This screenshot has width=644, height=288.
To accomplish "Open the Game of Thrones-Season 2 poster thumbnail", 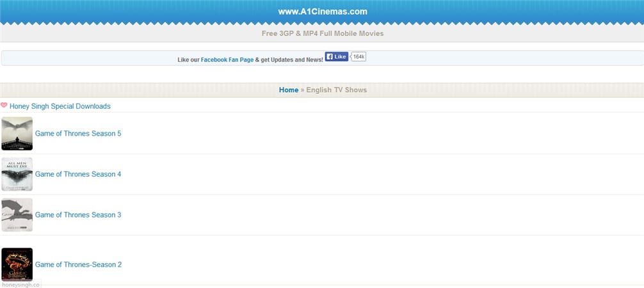I will pos(17,264).
